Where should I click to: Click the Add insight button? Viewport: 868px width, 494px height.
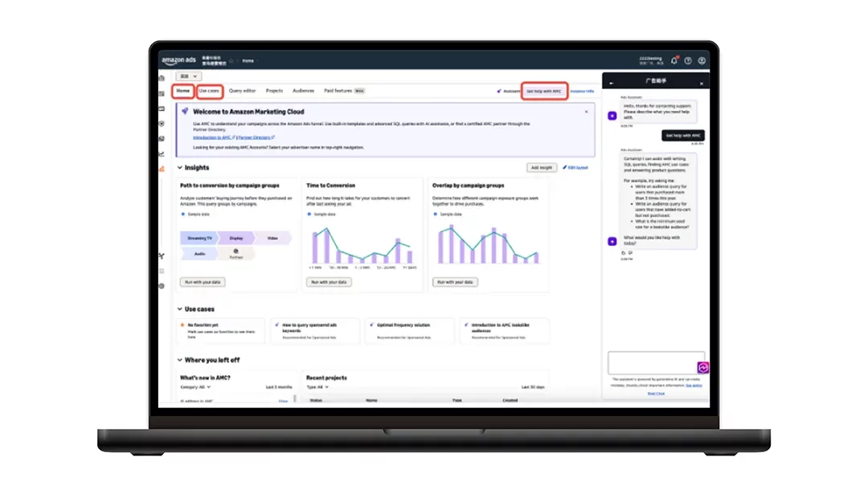coord(542,168)
